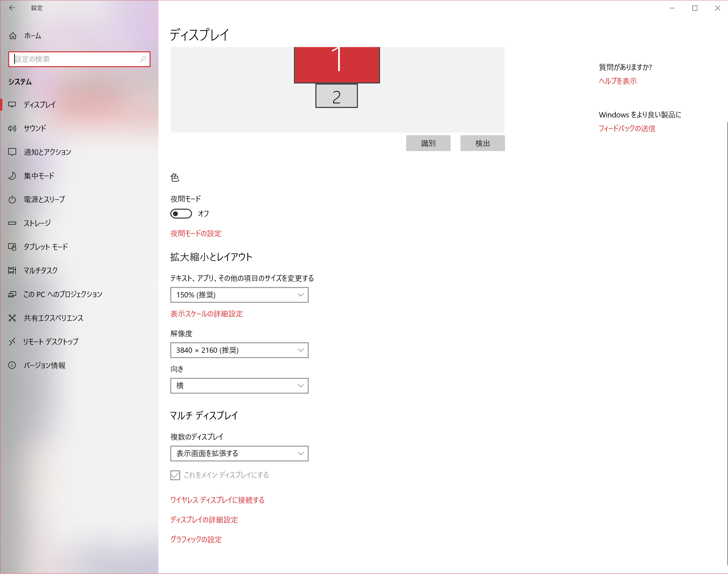This screenshot has height=575, width=728.
Task: Go to マルチタスク settings page
Action: [41, 271]
